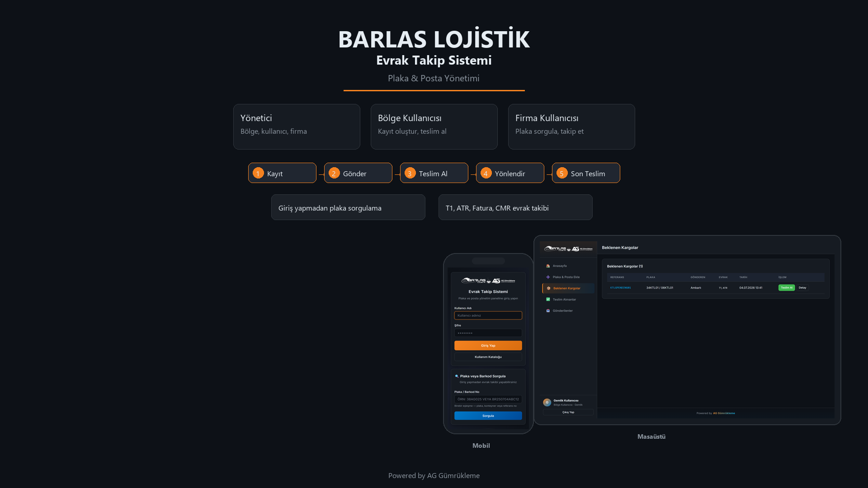Click the Plaka & Posta Yönetimi tagline
Screen dimensions: 868x488
434,78
